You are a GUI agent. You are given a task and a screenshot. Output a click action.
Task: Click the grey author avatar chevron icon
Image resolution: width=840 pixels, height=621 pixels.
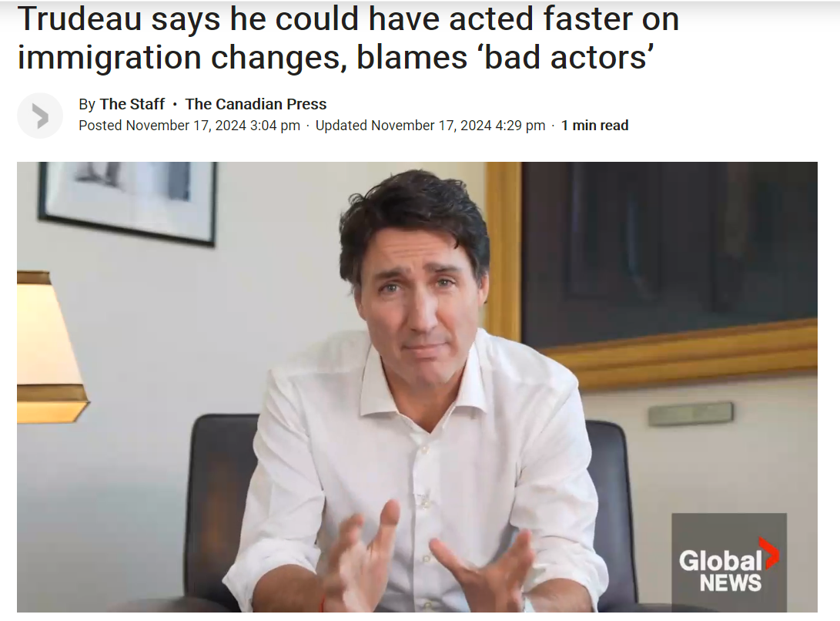coord(40,116)
